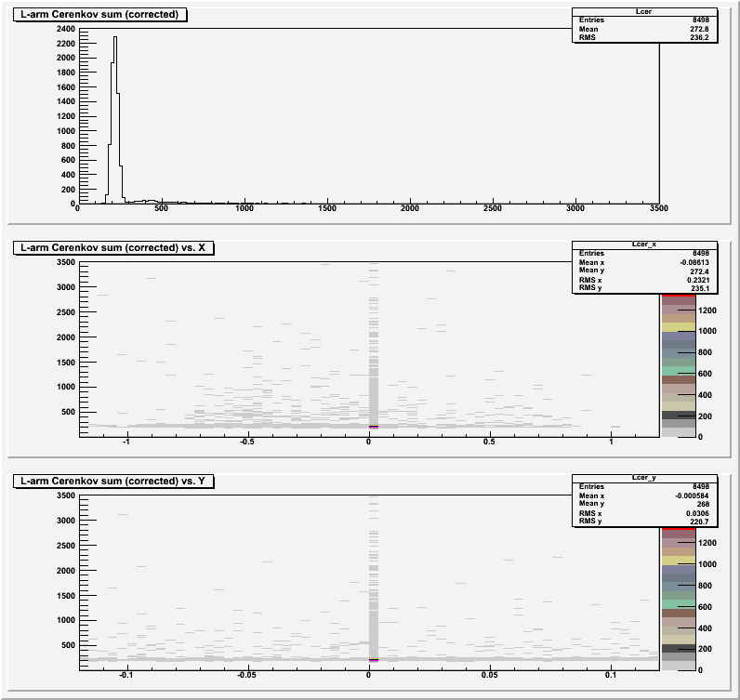Image resolution: width=740 pixels, height=700 pixels.
Task: Click the 0.1 label on the vs. Y plot's x-axis
Action: coord(611,675)
